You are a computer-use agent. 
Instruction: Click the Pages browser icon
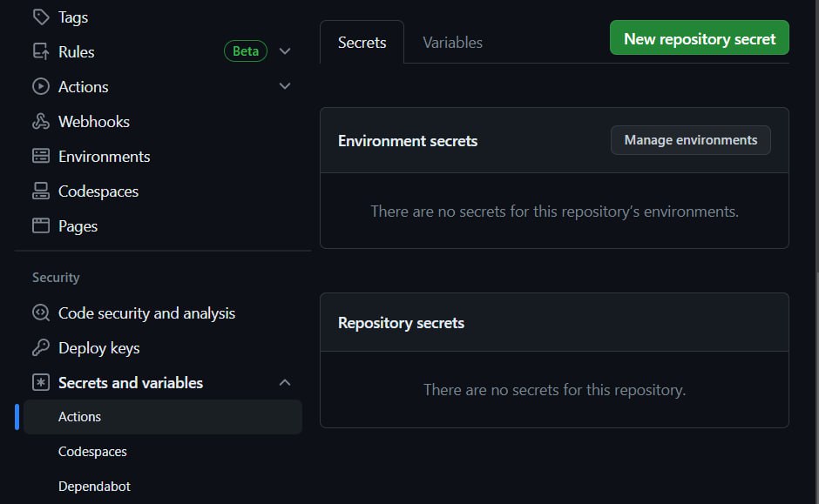pyautogui.click(x=41, y=226)
